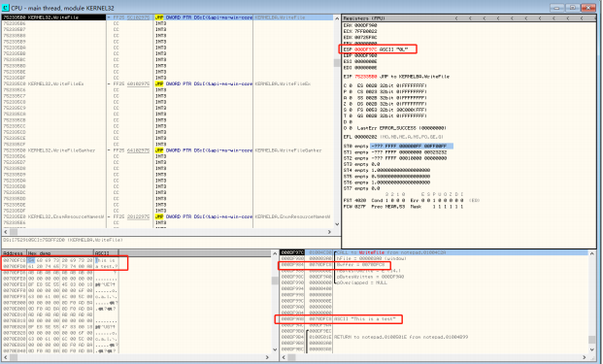Select the ESP register value 000DF97C

click(366, 50)
